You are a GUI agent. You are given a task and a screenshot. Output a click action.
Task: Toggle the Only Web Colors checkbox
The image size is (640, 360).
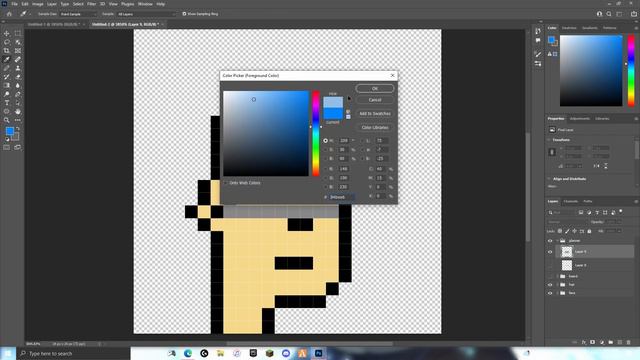pyautogui.click(x=226, y=183)
